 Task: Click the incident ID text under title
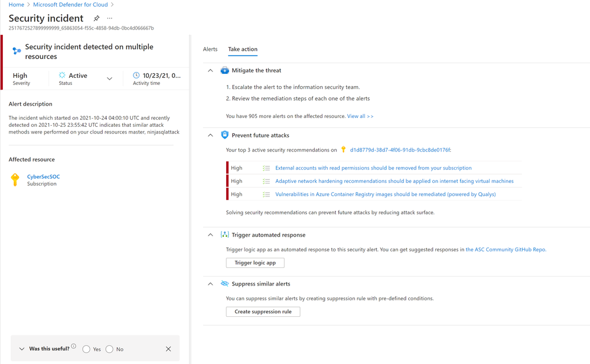[82, 28]
